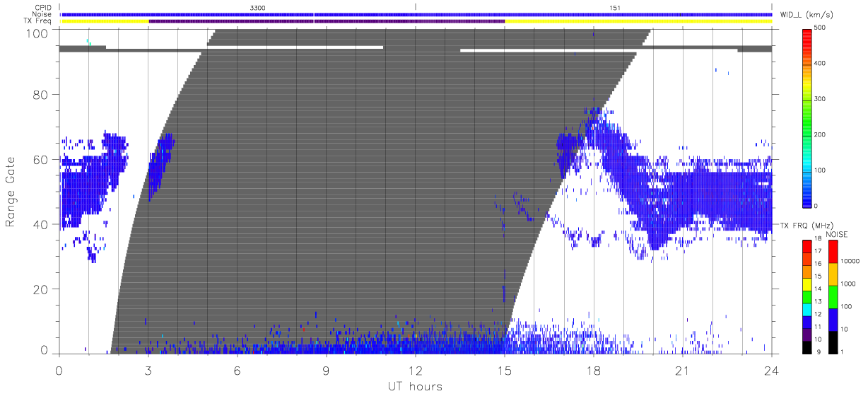Click the 40 tick on Range Gate axis
Image resolution: width=868 pixels, height=401 pixels.
(42, 224)
